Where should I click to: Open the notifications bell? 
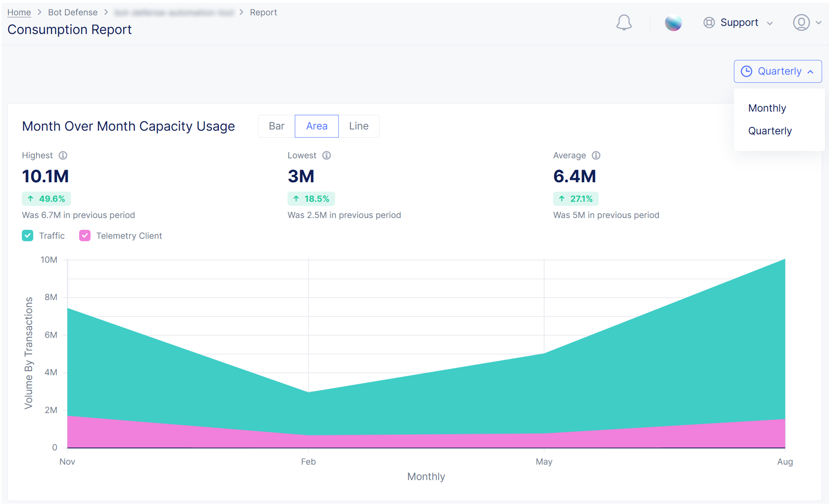pos(624,23)
